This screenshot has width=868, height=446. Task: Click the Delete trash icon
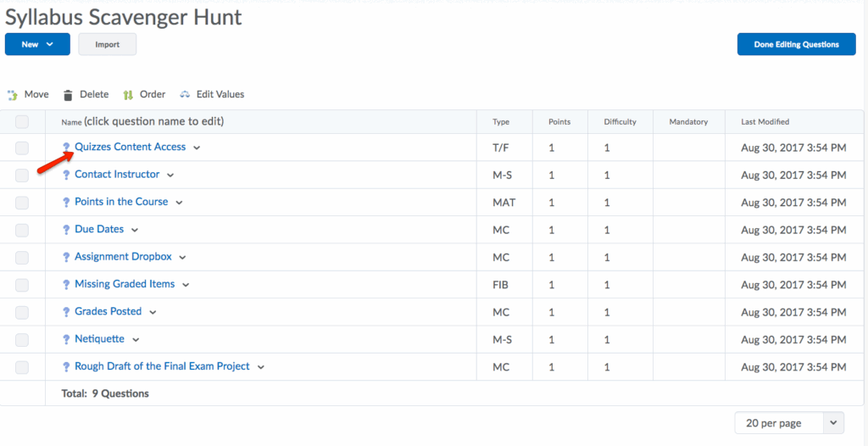click(x=69, y=95)
